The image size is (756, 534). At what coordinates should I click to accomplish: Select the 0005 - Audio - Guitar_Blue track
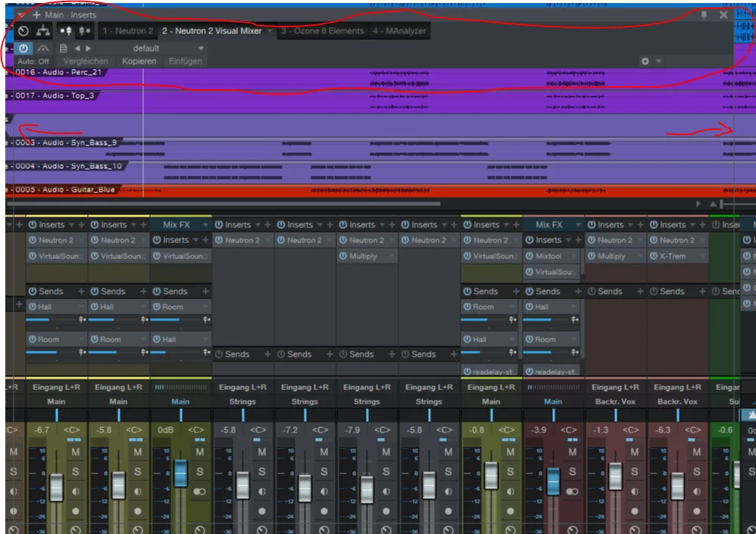point(64,190)
